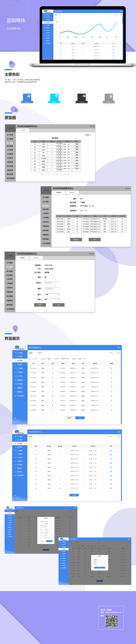
Task: Click last-page » arrow in wireframe pagination
Action: click(68, 174)
